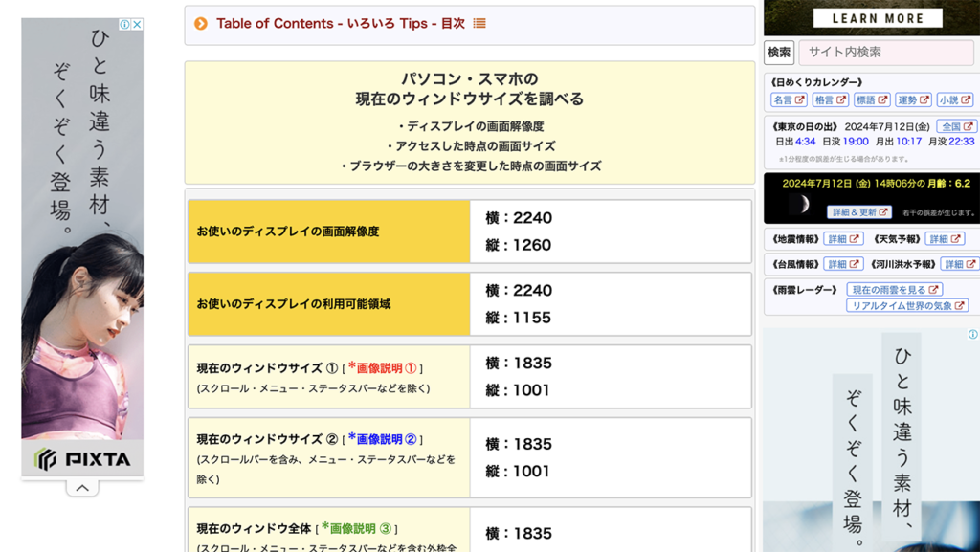Viewport: 980px width, 552px height.
Task: Click the 検索 search button
Action: [779, 53]
